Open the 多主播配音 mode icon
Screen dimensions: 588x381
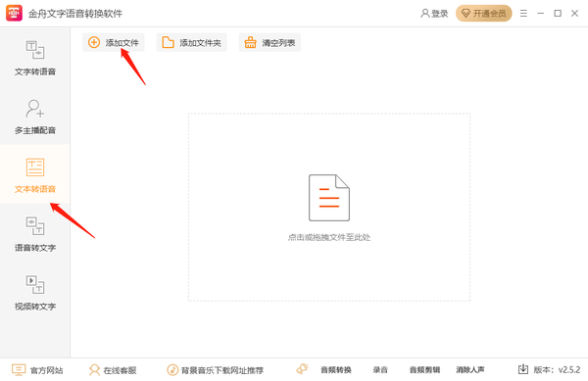pyautogui.click(x=35, y=109)
